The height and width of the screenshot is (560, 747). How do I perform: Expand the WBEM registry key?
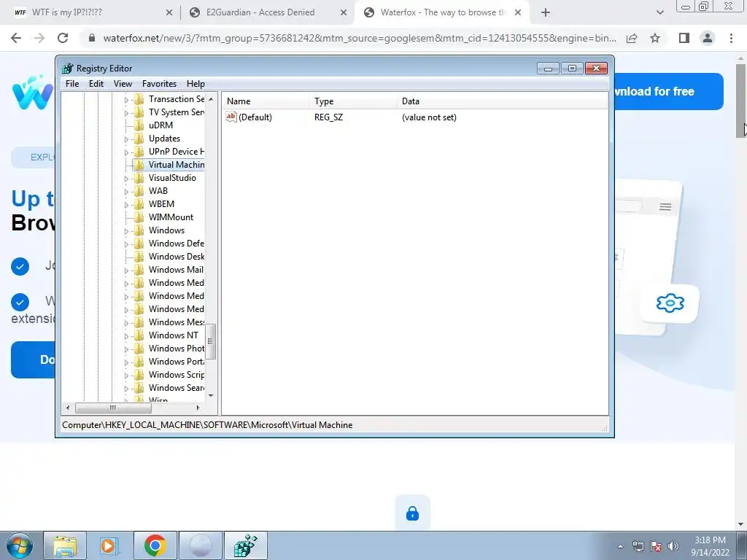pyautogui.click(x=126, y=205)
